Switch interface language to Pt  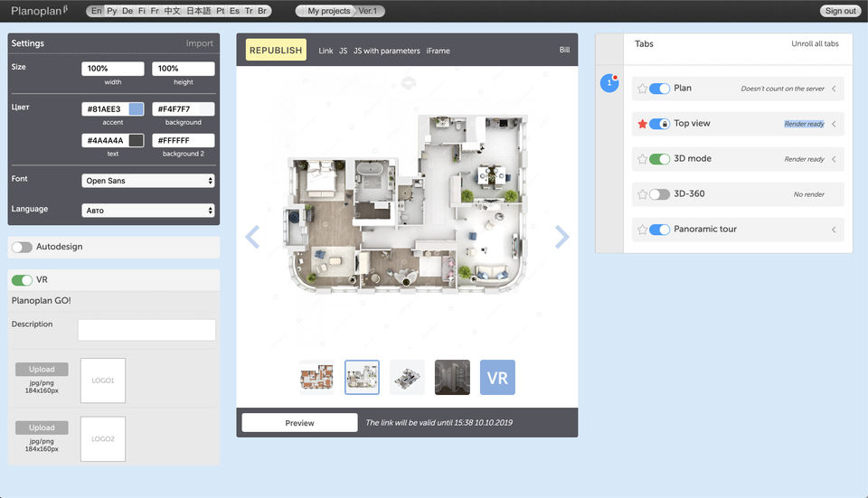coord(221,11)
